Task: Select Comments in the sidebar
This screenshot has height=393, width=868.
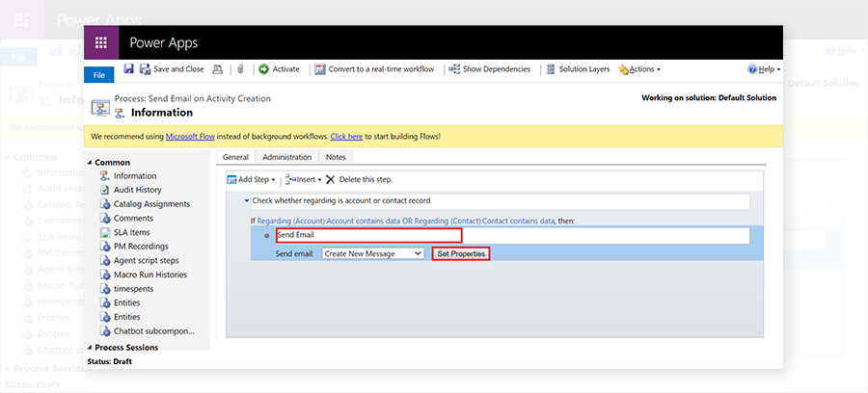Action: [133, 219]
